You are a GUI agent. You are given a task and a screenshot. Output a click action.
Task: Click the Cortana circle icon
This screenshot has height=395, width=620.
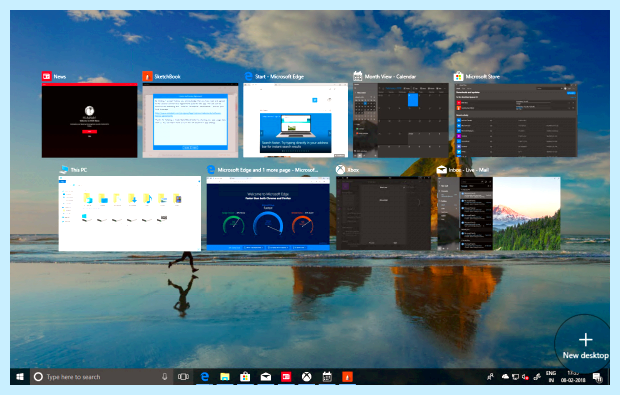[x=38, y=377]
